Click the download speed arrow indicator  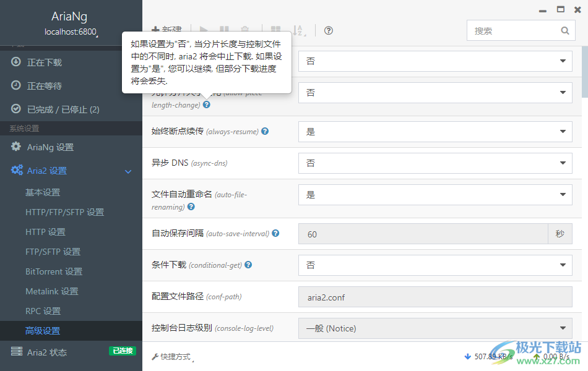(x=468, y=356)
